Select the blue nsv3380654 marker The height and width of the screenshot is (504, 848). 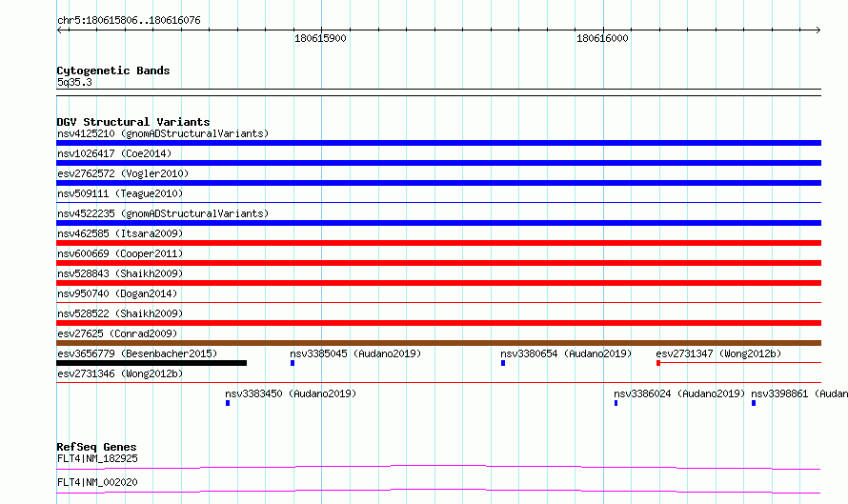(x=503, y=363)
